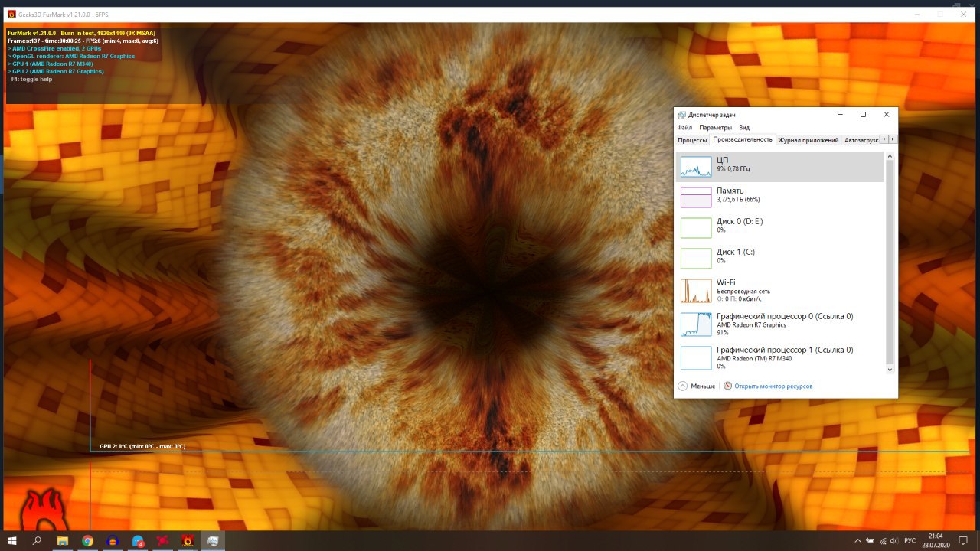Image resolution: width=980 pixels, height=551 pixels.
Task: Select the Производительность tab
Action: (743, 139)
